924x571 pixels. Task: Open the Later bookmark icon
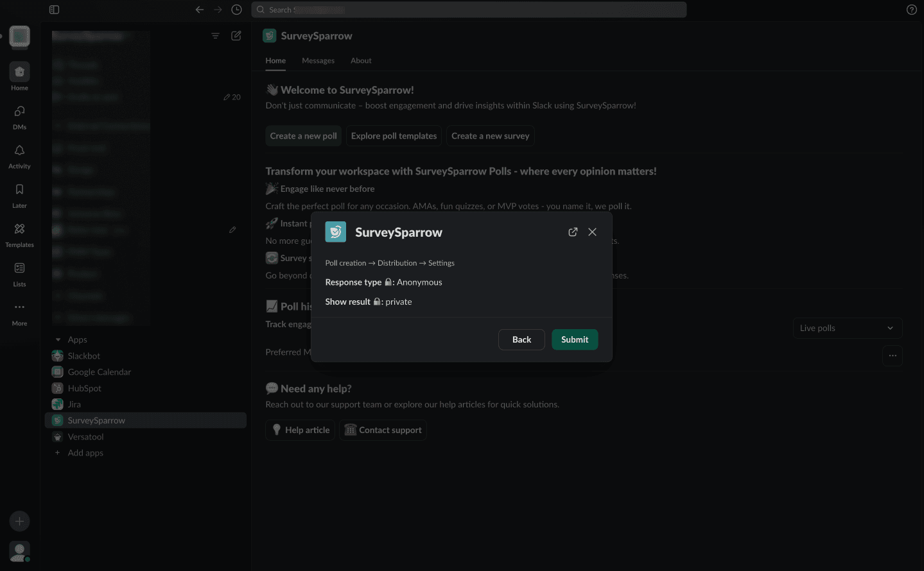click(x=19, y=195)
